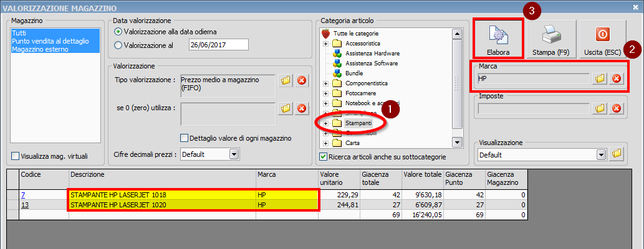Click the date field 26/06/2017
Viewport: 644px width, 249px height.
click(218, 45)
